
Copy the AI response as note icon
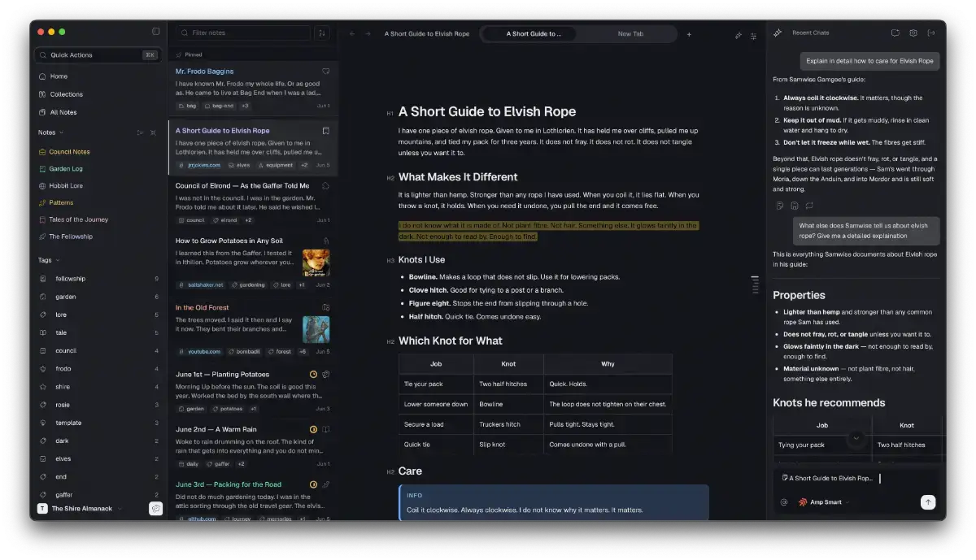780,206
